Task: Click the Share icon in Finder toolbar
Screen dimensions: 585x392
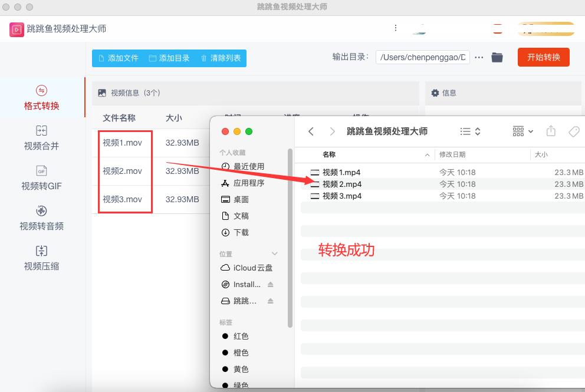Action: click(x=551, y=131)
